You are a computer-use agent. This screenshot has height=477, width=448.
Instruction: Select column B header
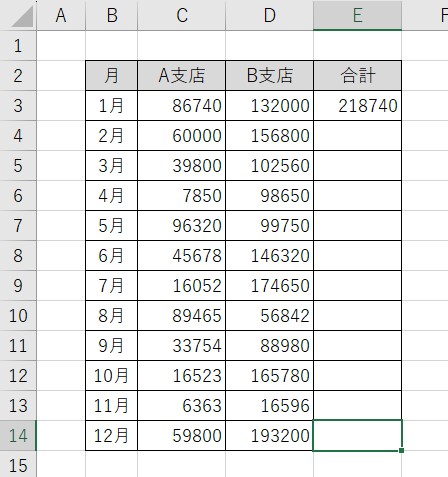112,15
